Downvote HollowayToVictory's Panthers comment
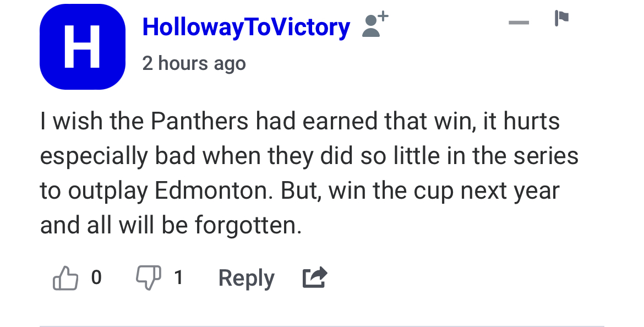 point(148,277)
